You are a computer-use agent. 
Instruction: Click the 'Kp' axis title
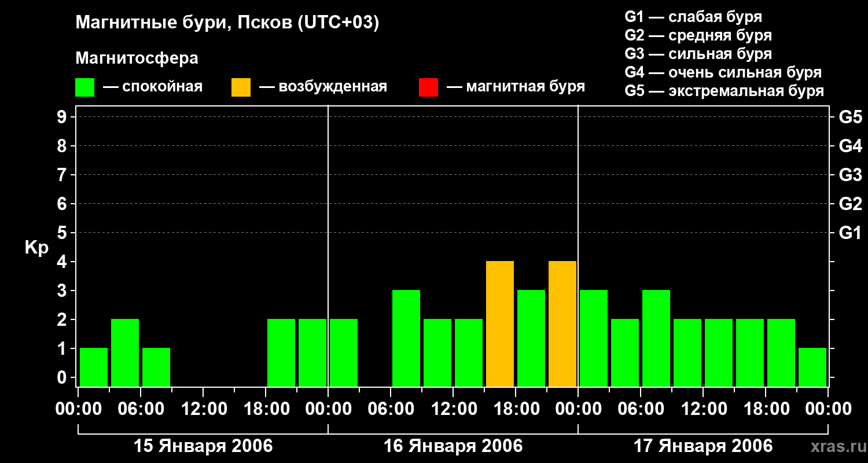coord(36,248)
